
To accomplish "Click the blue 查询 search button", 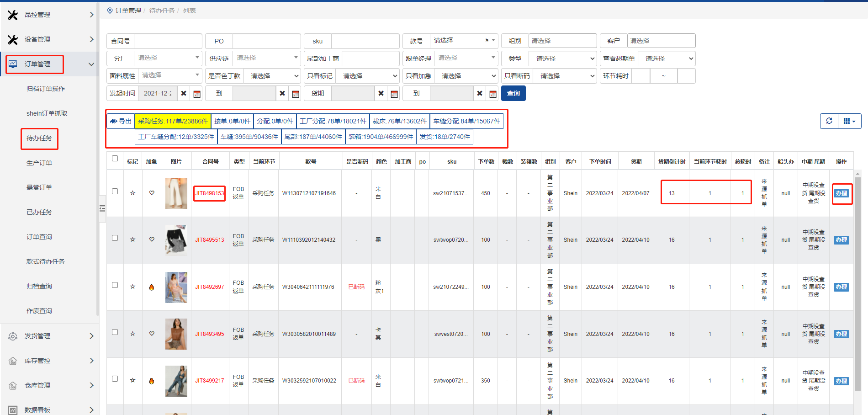I will click(x=513, y=93).
